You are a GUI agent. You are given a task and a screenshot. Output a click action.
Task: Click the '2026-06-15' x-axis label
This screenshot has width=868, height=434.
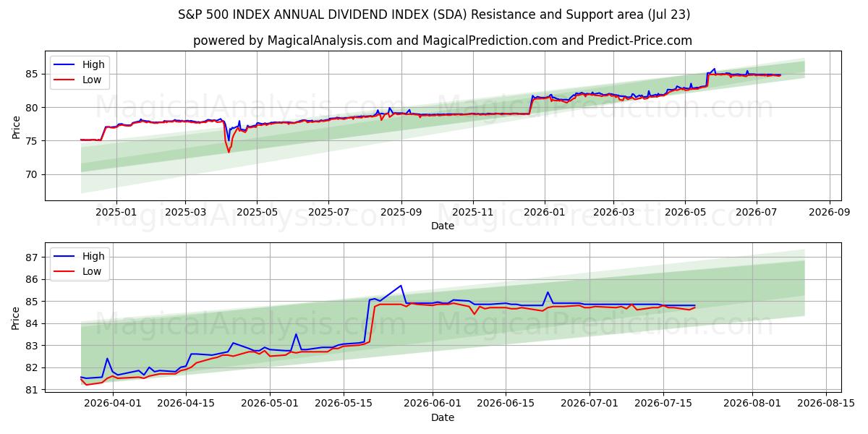(x=505, y=404)
